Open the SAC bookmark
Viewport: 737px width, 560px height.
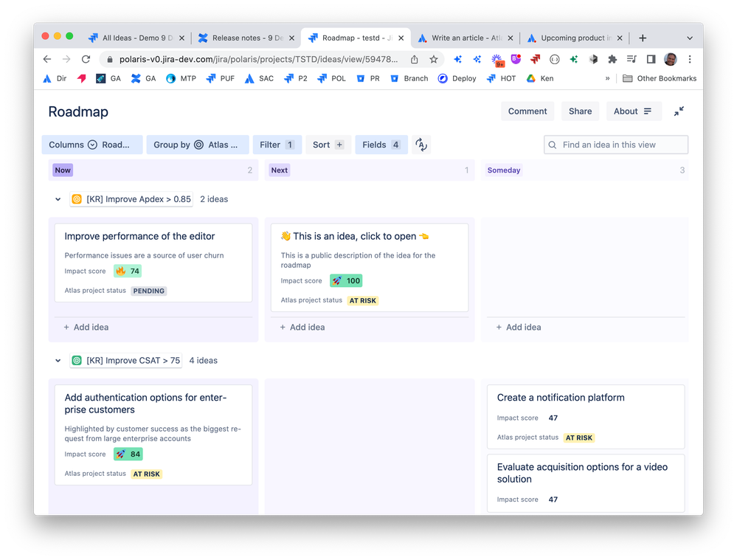point(259,78)
